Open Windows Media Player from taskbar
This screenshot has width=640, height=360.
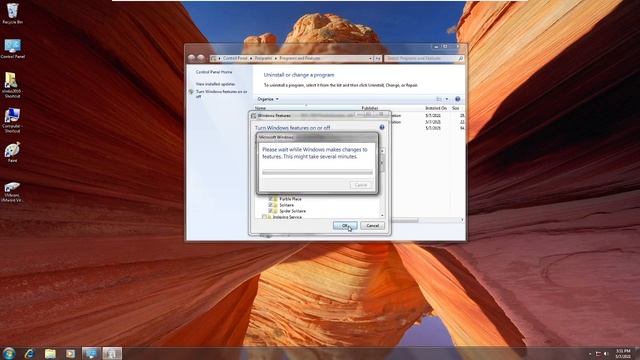tap(70, 353)
